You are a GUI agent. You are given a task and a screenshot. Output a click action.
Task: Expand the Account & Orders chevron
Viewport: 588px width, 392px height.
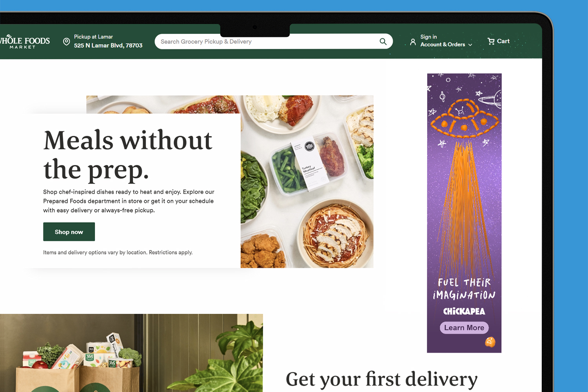pos(470,45)
